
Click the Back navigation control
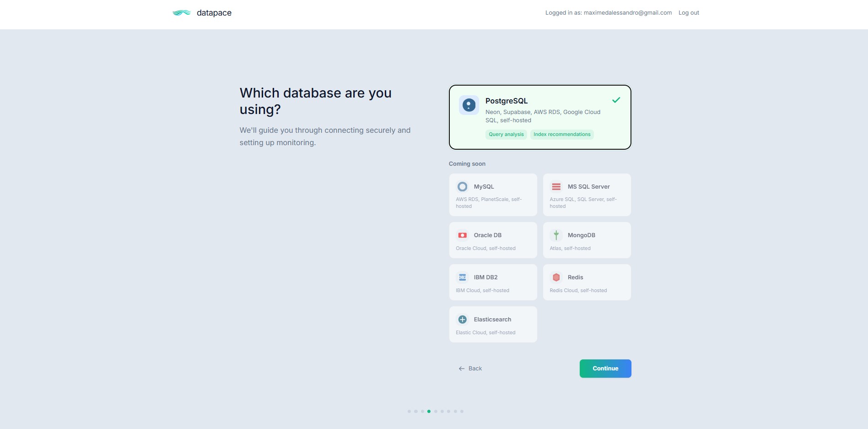click(470, 368)
